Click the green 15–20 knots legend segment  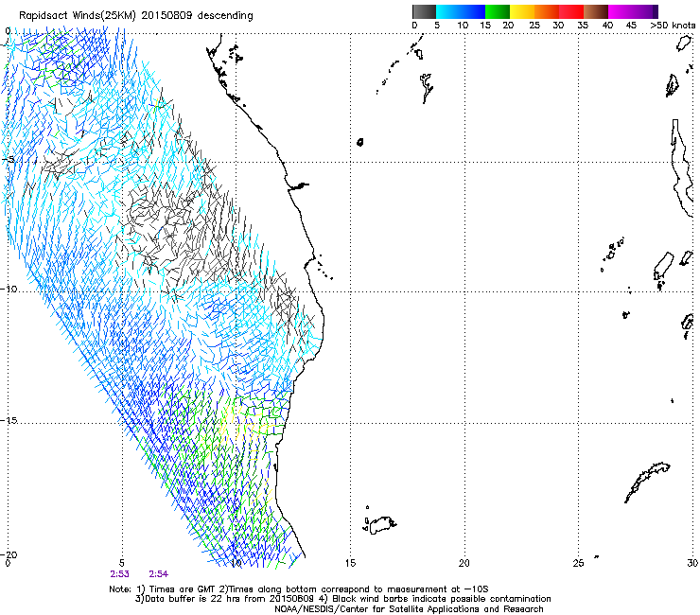(498, 11)
